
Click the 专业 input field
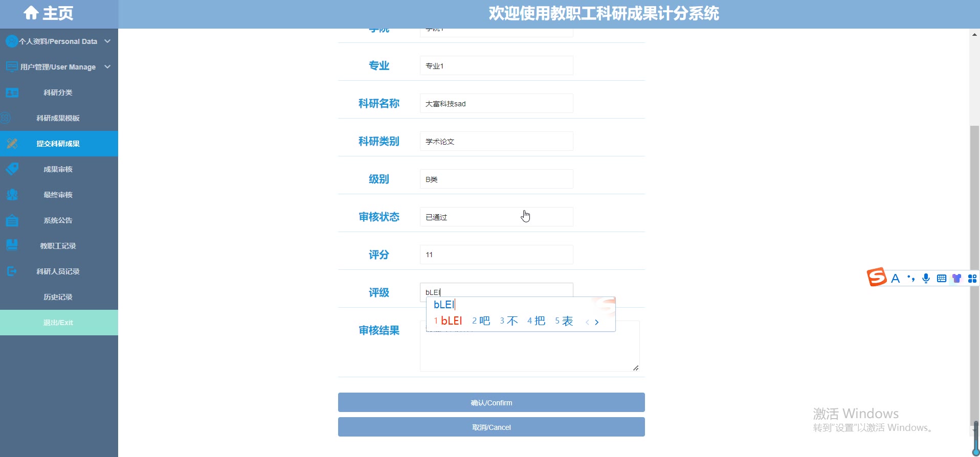(496, 65)
